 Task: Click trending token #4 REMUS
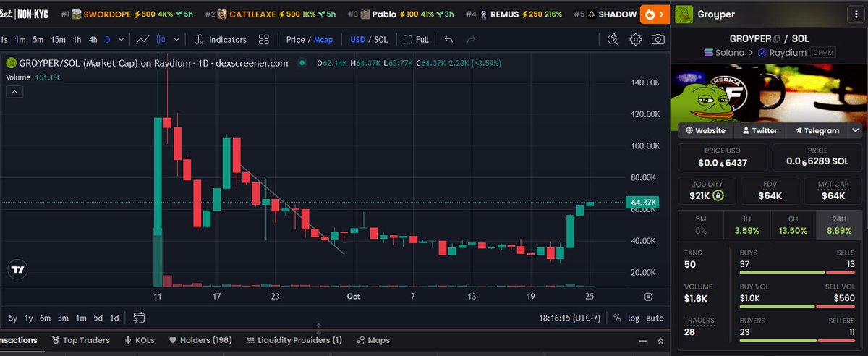pyautogui.click(x=514, y=14)
